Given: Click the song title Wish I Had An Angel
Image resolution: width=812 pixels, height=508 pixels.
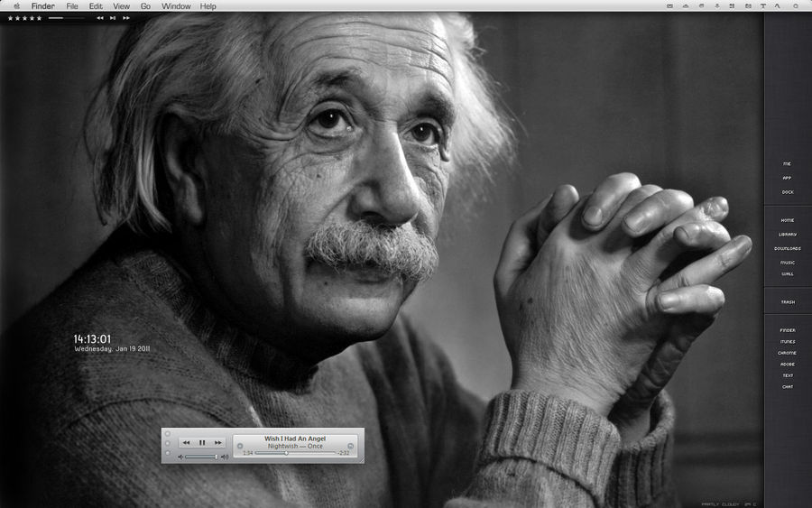Looking at the screenshot, I should 295,439.
